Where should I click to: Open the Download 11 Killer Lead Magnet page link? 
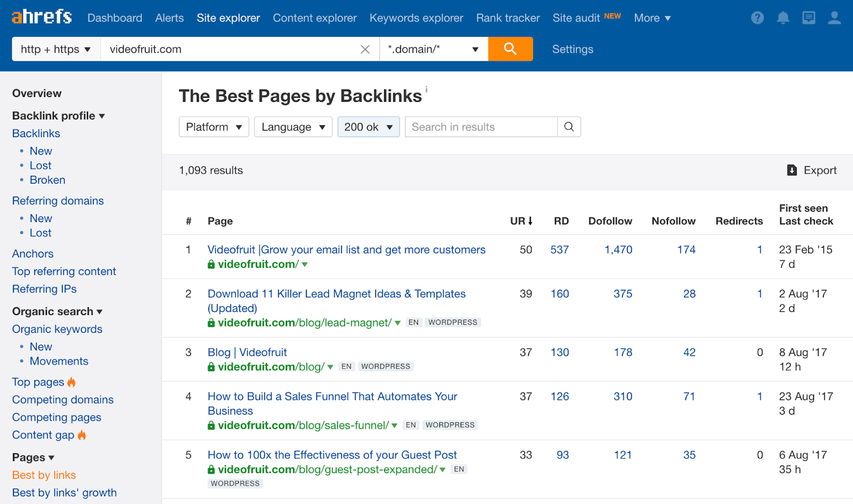pos(336,301)
